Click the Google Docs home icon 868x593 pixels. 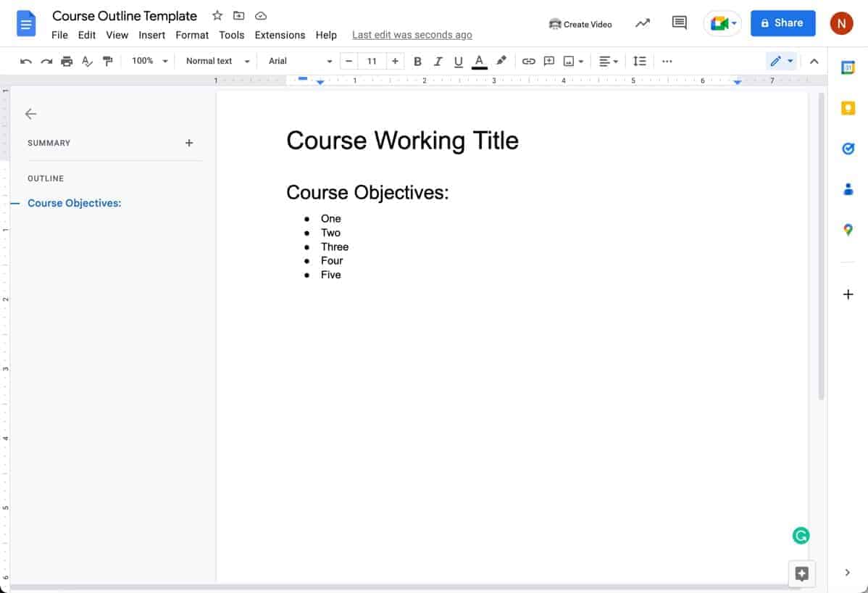tap(26, 24)
